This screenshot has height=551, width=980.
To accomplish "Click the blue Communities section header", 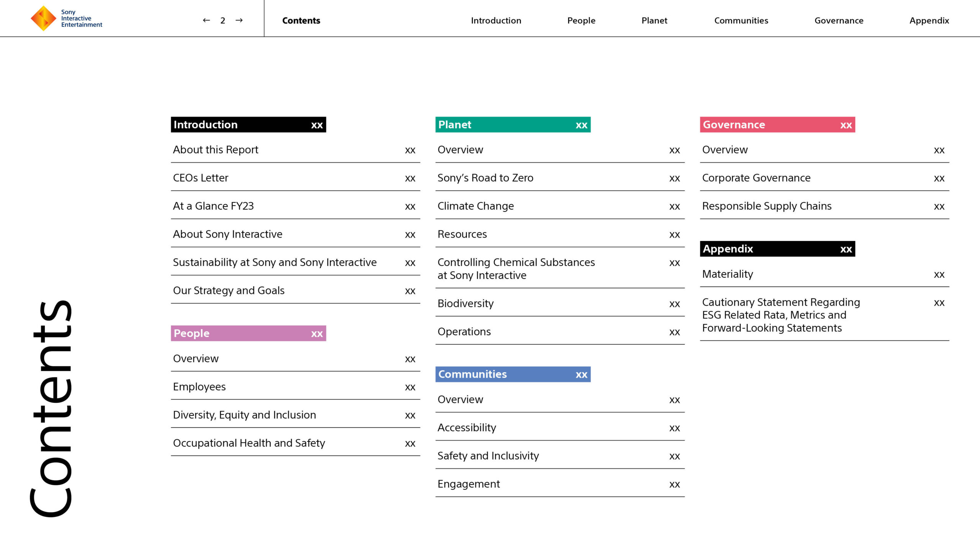I will (x=513, y=374).
